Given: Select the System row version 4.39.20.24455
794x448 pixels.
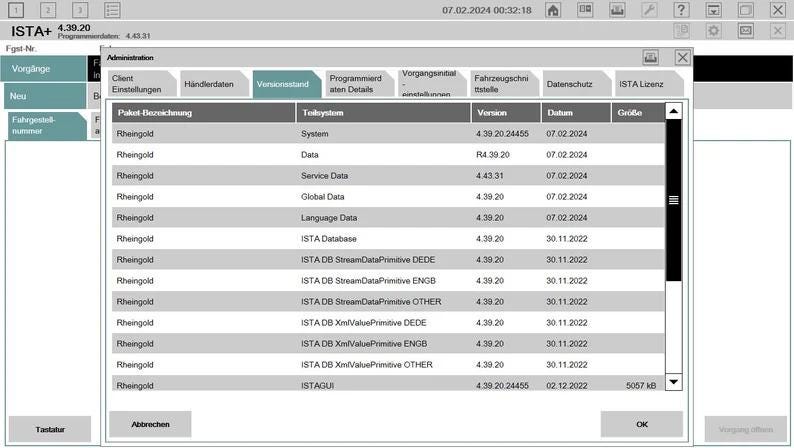Looking at the screenshot, I should [388, 134].
